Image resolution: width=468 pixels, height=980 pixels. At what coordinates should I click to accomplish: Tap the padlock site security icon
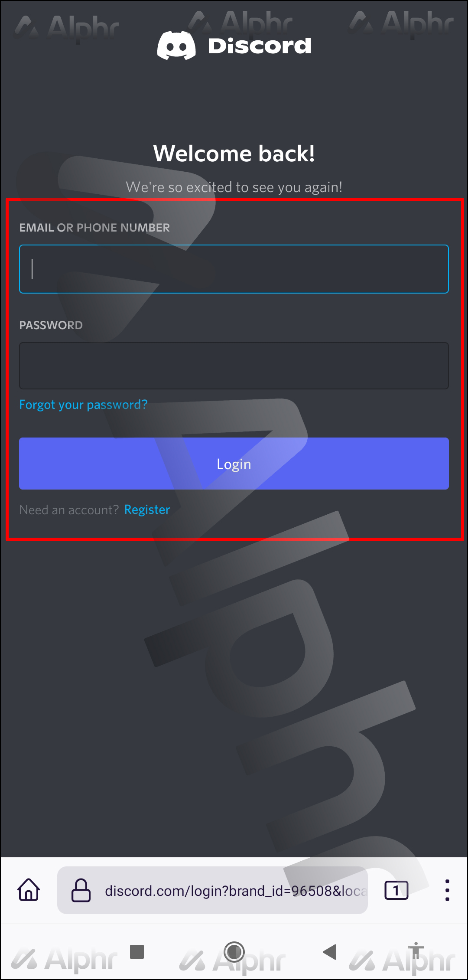(81, 890)
